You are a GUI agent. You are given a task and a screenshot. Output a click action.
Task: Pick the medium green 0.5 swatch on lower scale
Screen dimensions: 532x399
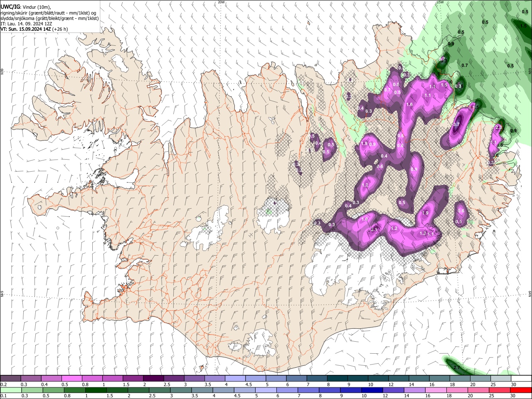pyautogui.click(x=54, y=390)
